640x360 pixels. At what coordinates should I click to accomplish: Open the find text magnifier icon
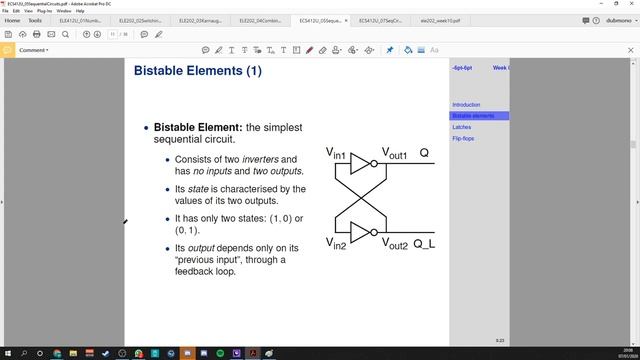[65, 35]
